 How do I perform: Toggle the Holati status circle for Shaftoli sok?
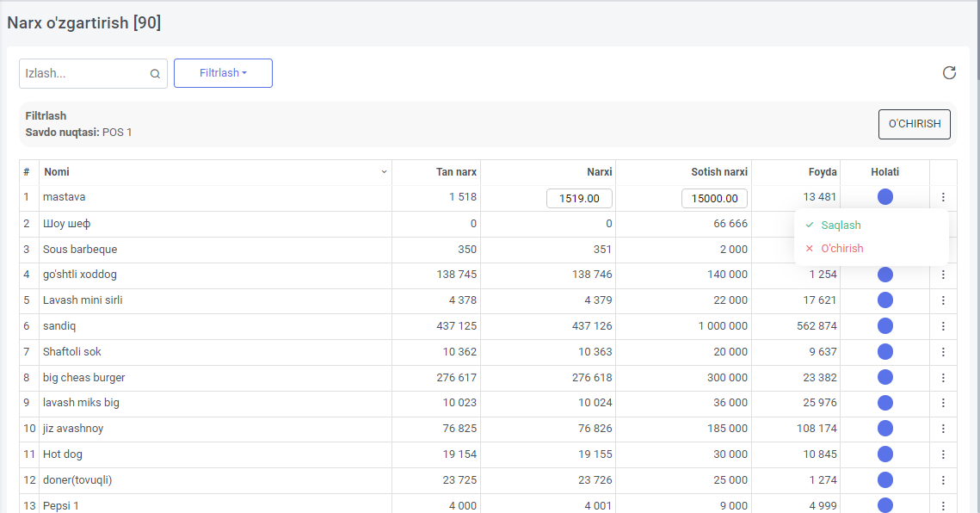885,351
